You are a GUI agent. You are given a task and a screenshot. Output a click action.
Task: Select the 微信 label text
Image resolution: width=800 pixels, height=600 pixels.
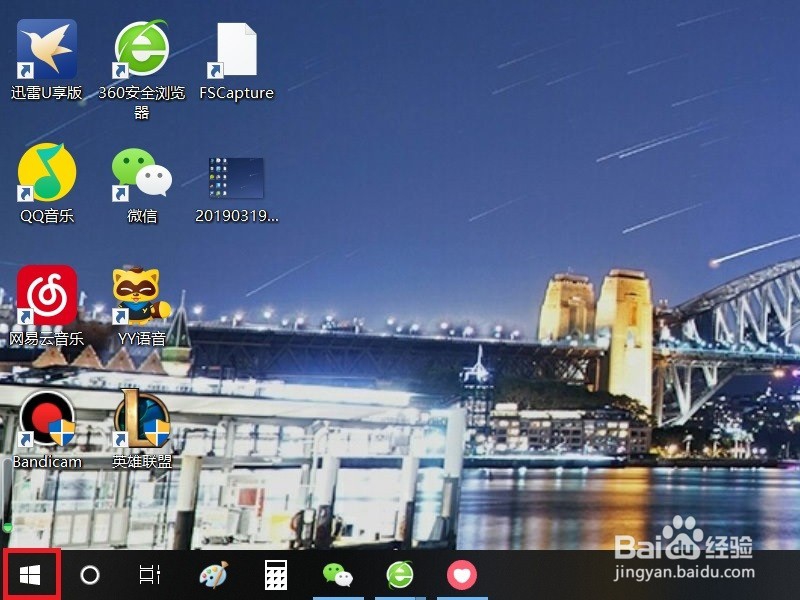(x=142, y=216)
